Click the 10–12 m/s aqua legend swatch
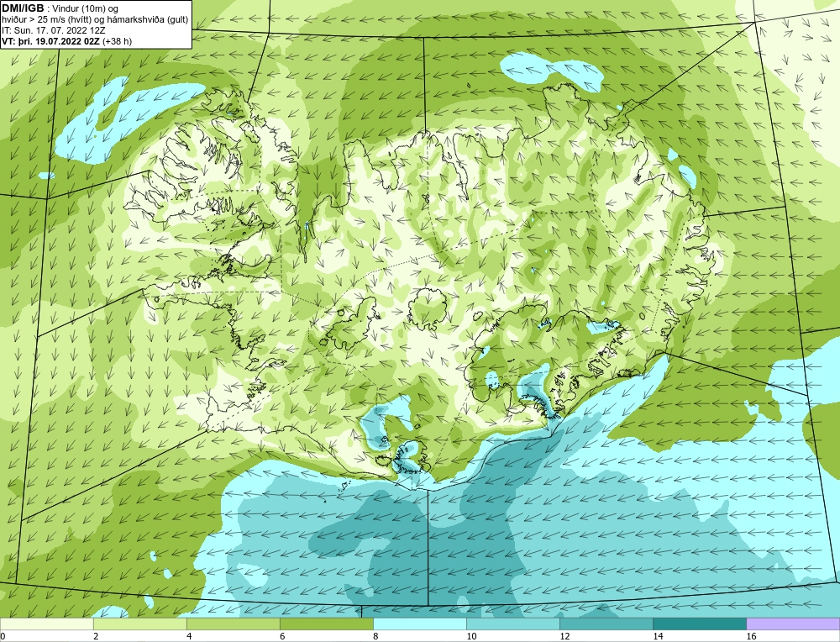Image resolution: width=840 pixels, height=642 pixels. tap(512, 624)
